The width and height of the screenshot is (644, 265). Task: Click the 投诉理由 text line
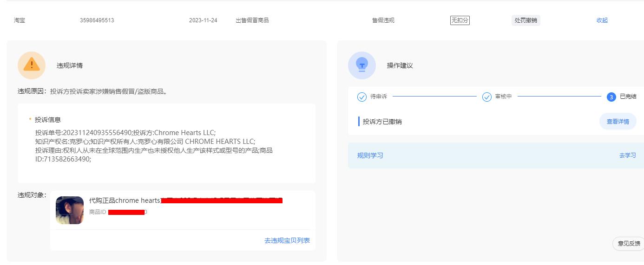click(154, 150)
